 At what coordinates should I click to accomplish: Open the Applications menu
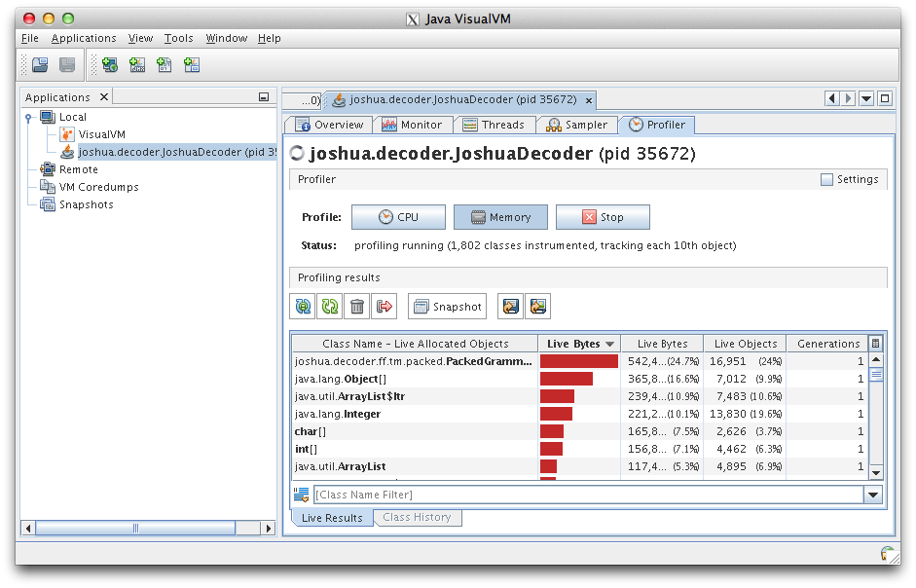[84, 38]
